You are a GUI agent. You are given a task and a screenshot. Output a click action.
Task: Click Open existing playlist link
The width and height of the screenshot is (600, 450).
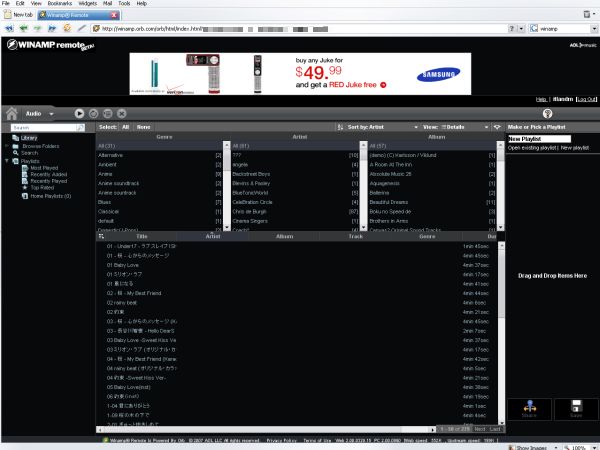532,148
